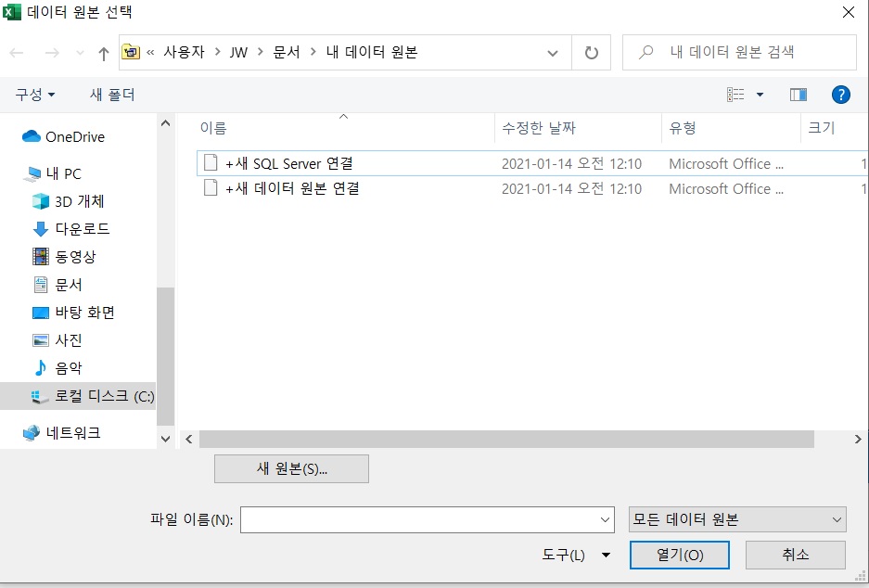Expand the view options dropdown arrow
The height and width of the screenshot is (588, 869).
[x=760, y=95]
